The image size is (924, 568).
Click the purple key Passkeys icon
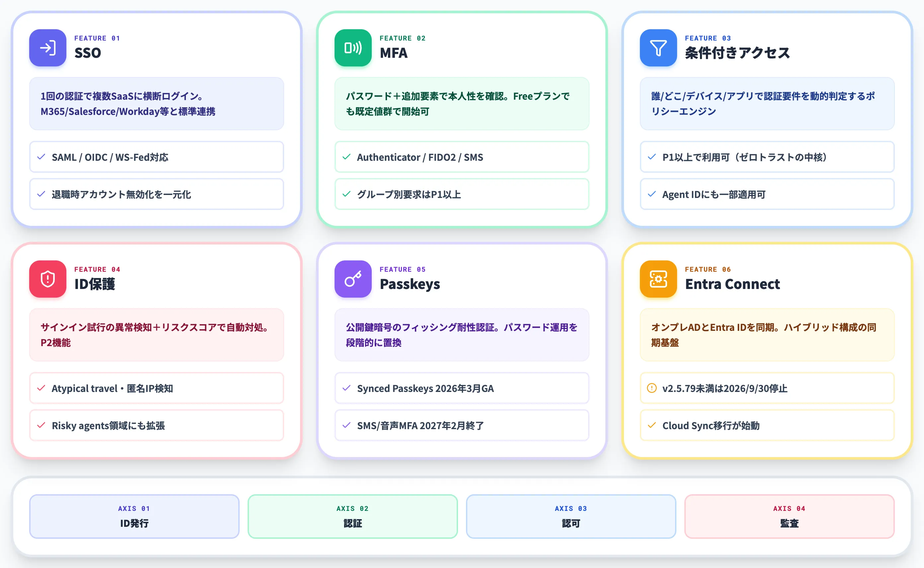pos(353,279)
